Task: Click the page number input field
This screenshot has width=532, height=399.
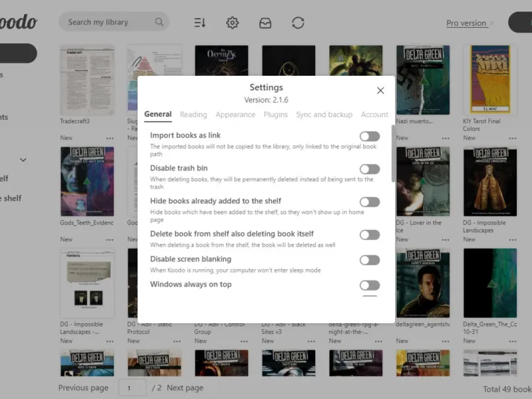Action: point(132,388)
